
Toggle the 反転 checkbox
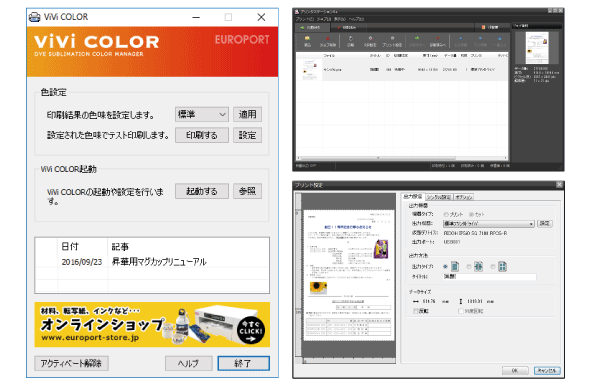416,311
